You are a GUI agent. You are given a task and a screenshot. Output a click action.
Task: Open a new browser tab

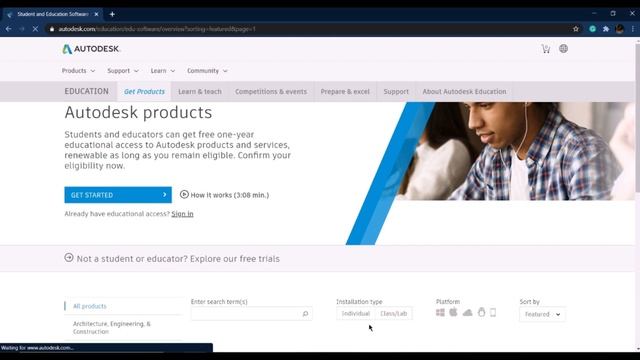(112, 14)
